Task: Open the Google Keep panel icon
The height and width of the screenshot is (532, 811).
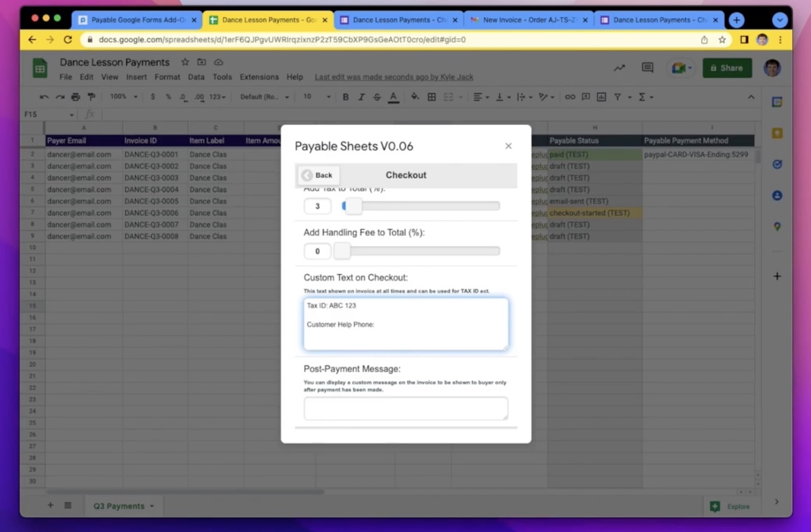Action: click(777, 134)
